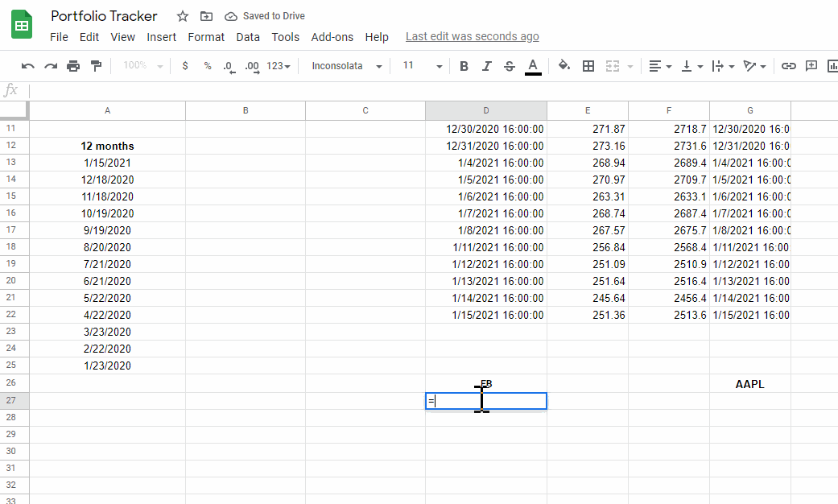Image resolution: width=838 pixels, height=504 pixels.
Task: Select column A header
Action: pos(107,110)
